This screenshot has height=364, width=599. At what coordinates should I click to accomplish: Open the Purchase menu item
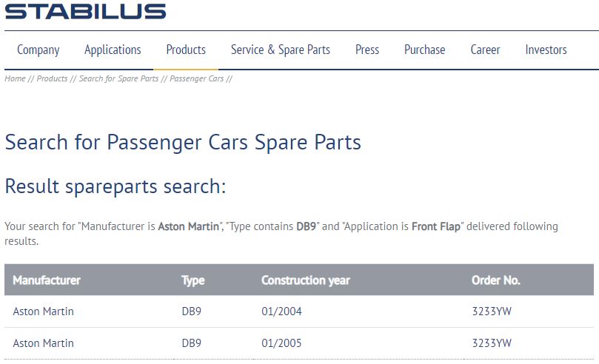[425, 50]
